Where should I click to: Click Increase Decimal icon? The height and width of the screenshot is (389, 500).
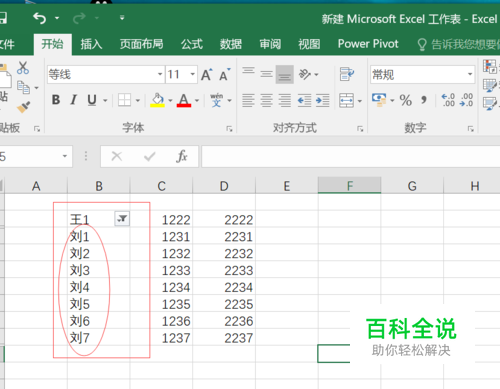click(x=448, y=100)
